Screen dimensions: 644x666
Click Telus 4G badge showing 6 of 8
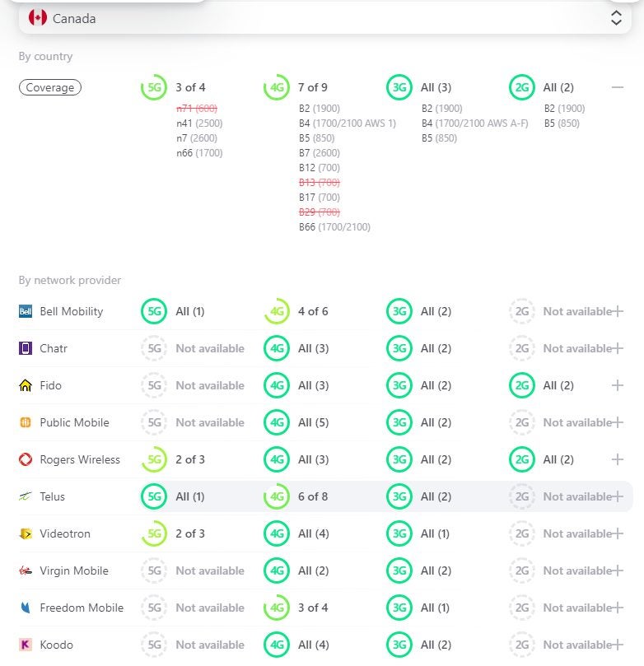[277, 496]
